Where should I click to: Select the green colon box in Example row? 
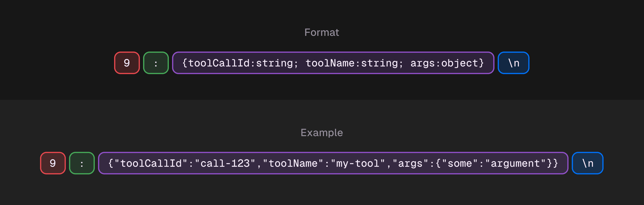[x=82, y=163]
